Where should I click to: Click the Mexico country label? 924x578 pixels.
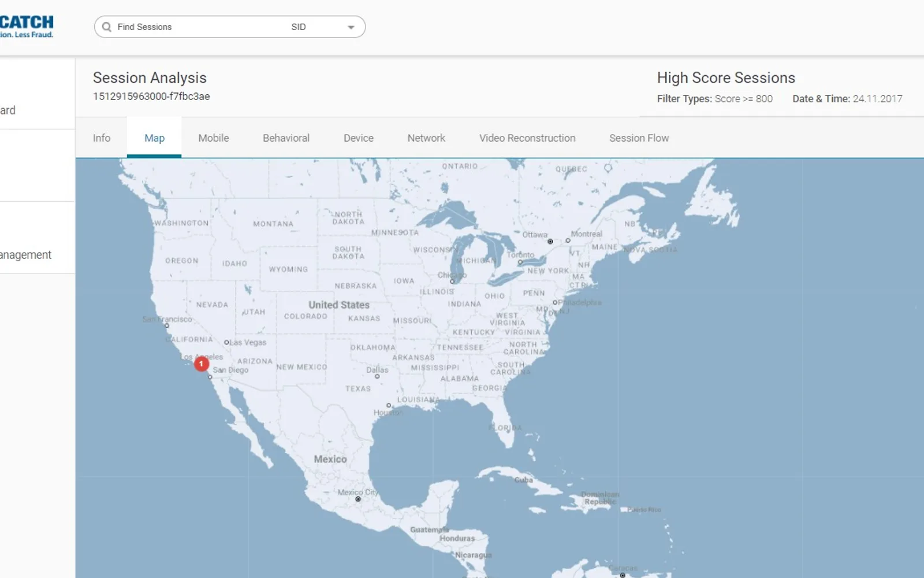click(330, 459)
